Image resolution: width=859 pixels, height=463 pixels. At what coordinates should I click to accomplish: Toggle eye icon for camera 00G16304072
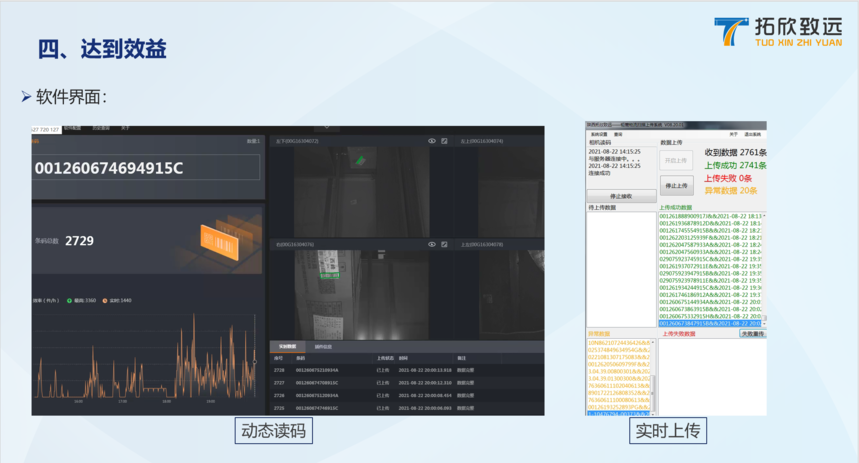pyautogui.click(x=432, y=141)
